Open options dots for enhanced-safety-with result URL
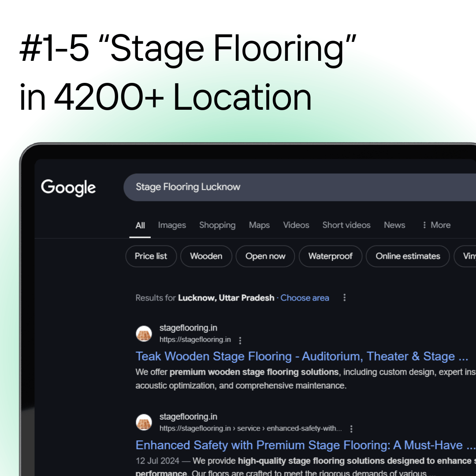Viewport: 476px width, 476px height. 351,429
